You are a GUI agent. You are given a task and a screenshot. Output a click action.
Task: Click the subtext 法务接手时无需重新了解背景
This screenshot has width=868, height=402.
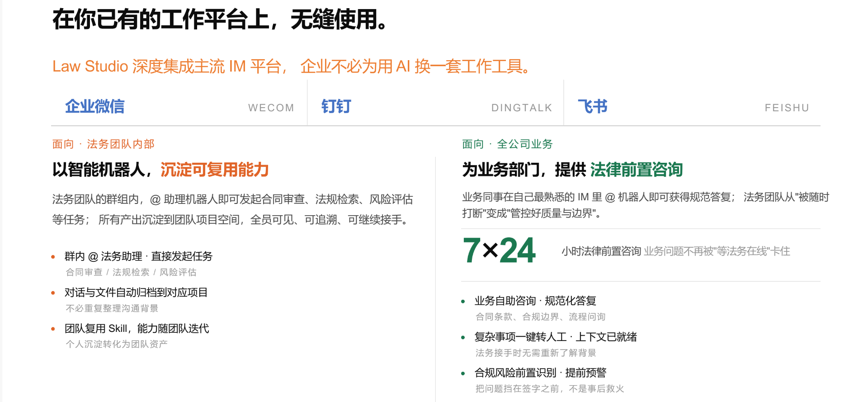coord(536,353)
